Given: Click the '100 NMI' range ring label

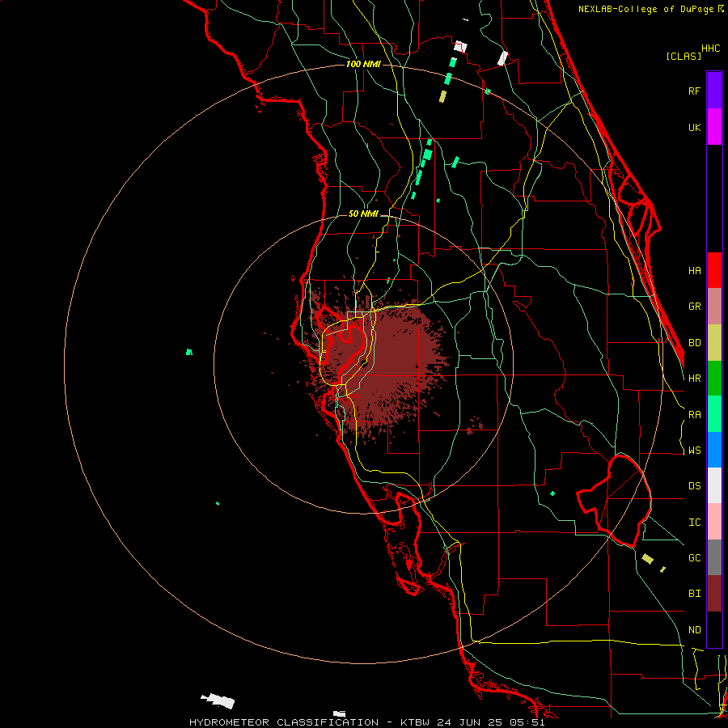Looking at the screenshot, I should pyautogui.click(x=363, y=64).
